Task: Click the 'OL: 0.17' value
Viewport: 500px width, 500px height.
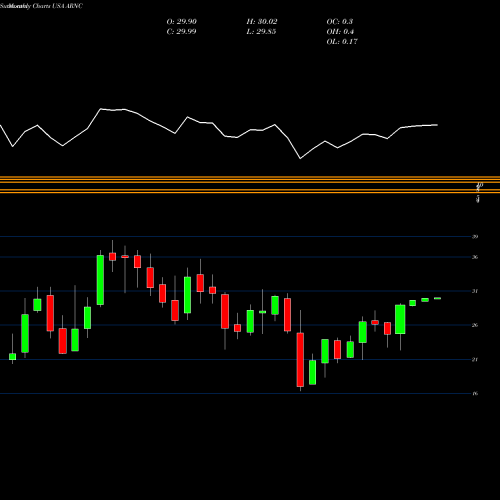Action: click(x=342, y=42)
